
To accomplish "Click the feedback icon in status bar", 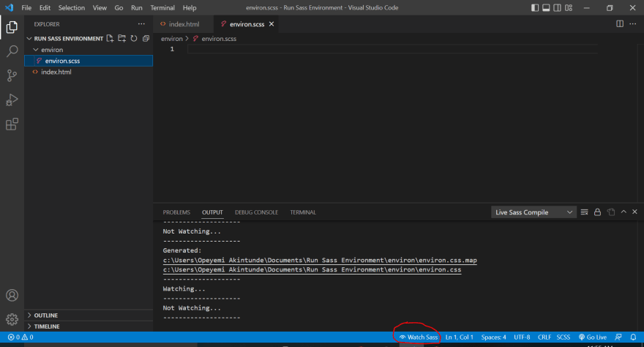I will (618, 337).
